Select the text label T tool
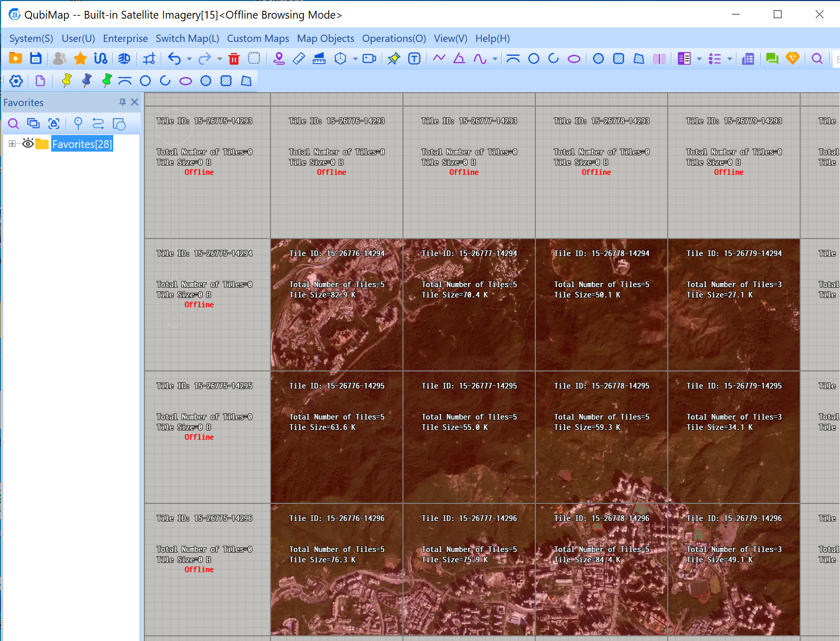Viewport: 840px width, 641px height. point(414,58)
